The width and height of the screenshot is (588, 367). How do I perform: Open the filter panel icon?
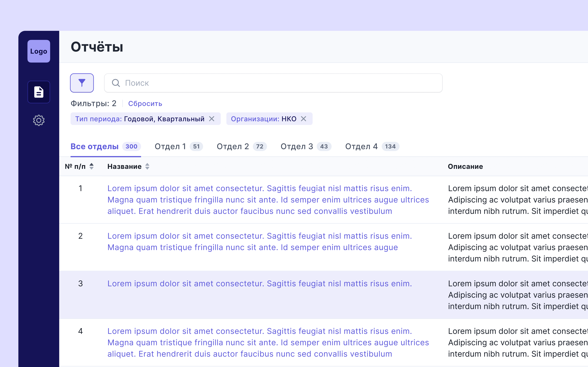(x=82, y=83)
